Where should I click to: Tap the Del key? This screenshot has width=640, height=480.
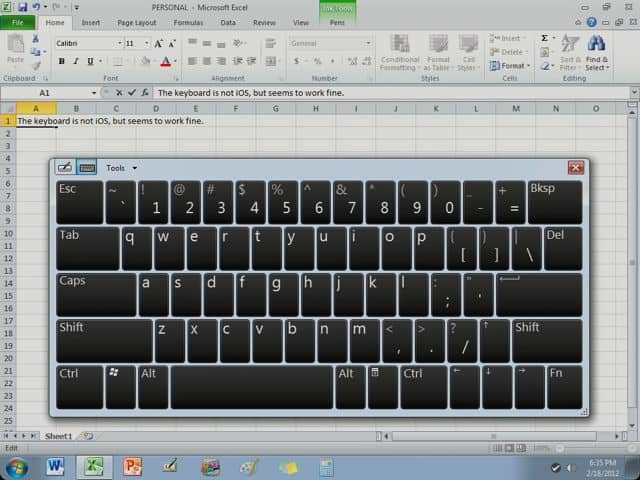(x=563, y=249)
